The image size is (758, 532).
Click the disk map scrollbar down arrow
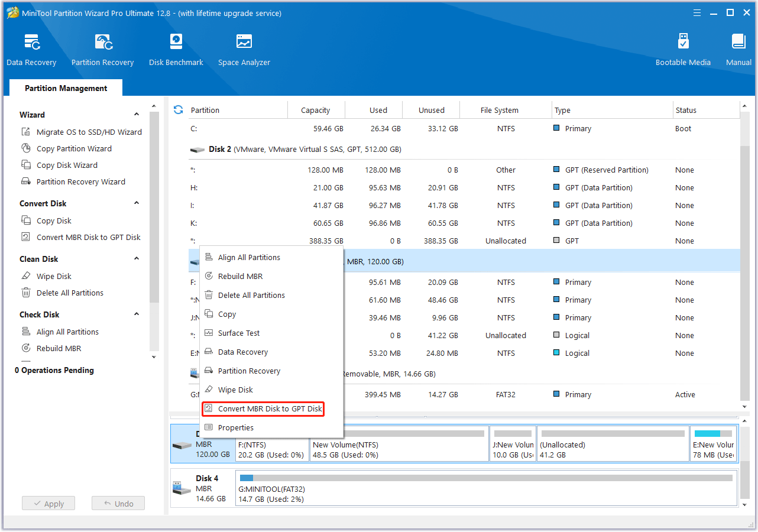click(x=744, y=504)
